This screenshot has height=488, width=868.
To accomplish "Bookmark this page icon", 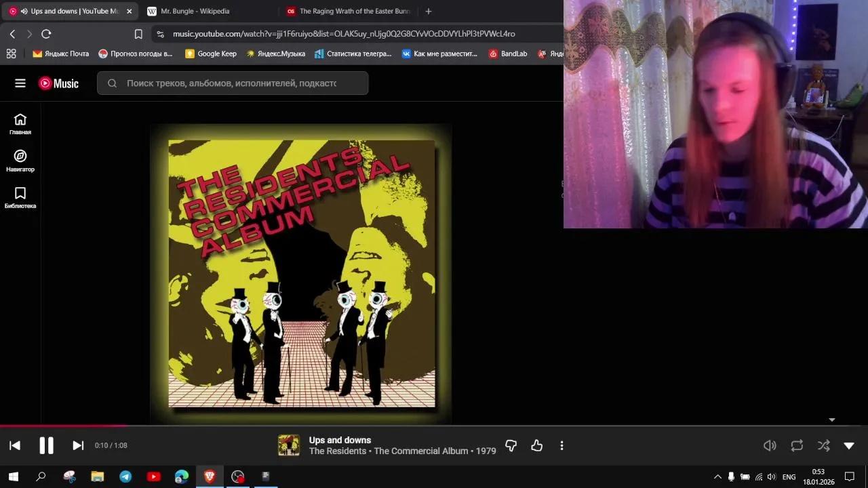I will [138, 34].
